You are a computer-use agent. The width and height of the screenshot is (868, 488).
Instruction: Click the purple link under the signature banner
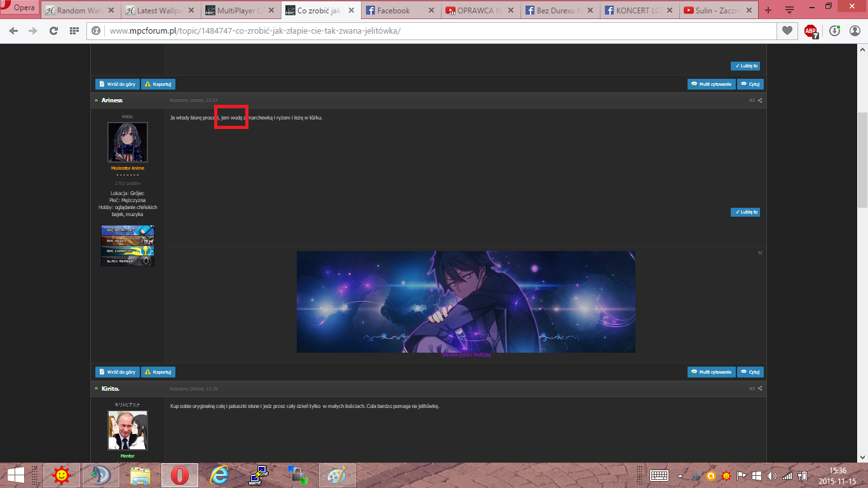(466, 355)
